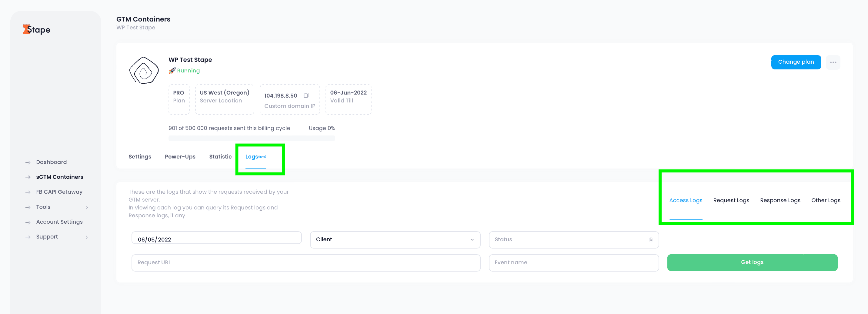Open the Client dropdown
Image resolution: width=868 pixels, height=314 pixels.
pyautogui.click(x=395, y=239)
